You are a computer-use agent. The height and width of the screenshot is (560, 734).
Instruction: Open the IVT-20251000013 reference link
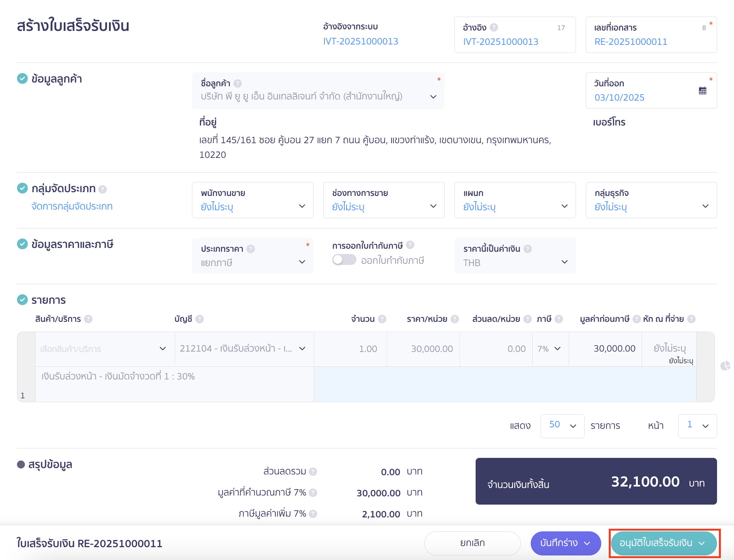pyautogui.click(x=361, y=41)
